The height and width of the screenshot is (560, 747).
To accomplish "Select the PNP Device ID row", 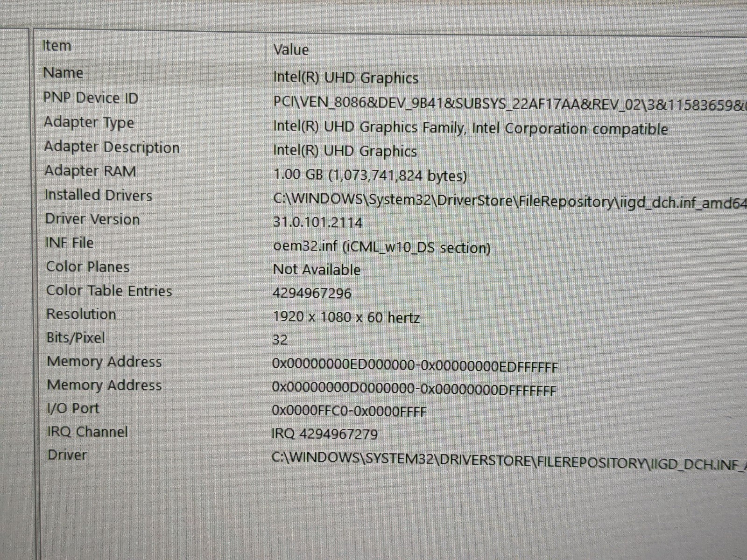I will click(91, 98).
